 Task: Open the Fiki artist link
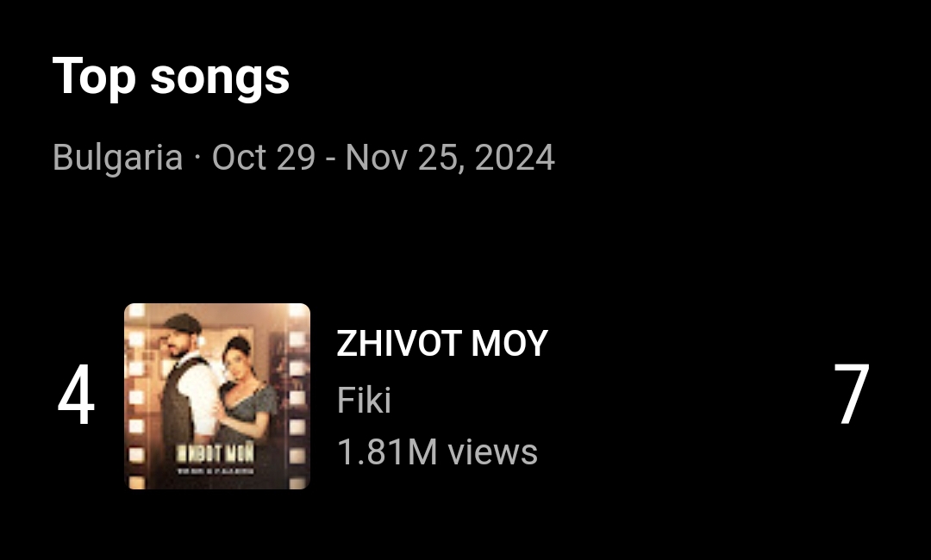(x=364, y=400)
